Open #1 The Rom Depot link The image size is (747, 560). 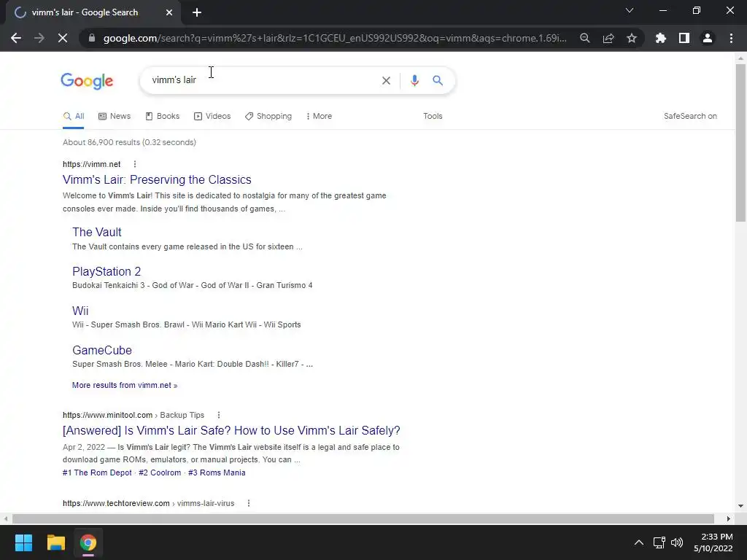[x=97, y=472]
